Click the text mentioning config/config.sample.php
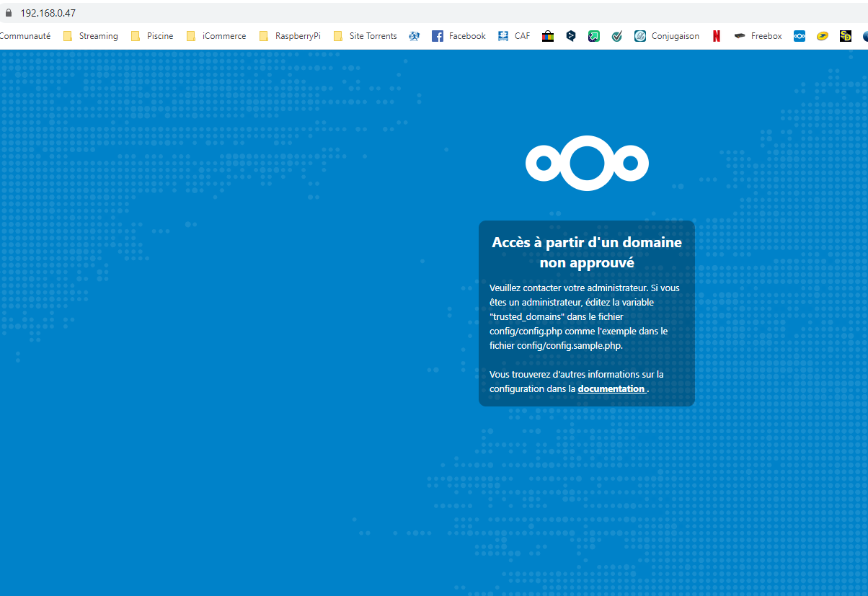Screen dimensions: 868x596 point(556,345)
